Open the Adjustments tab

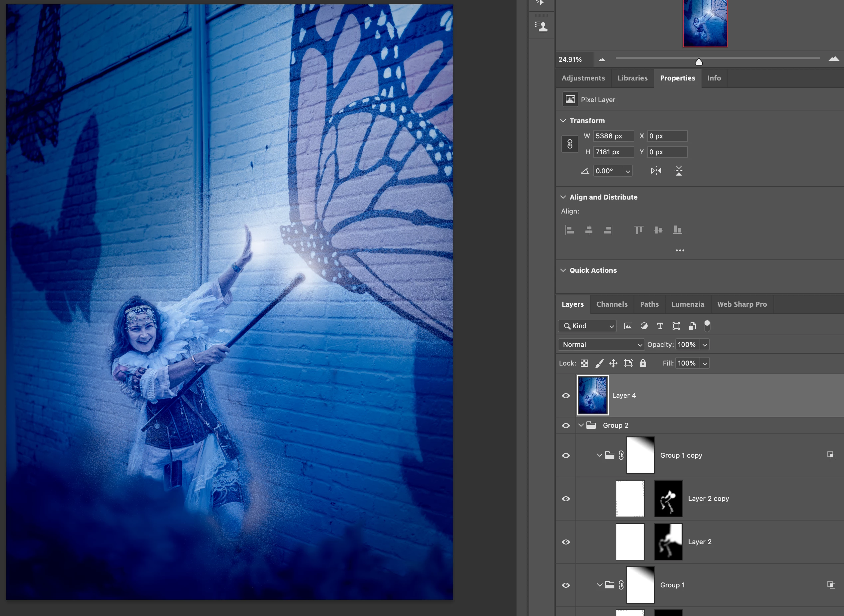coord(583,78)
